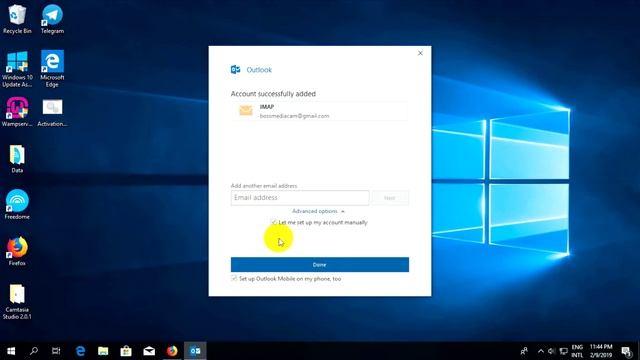Image resolution: width=640 pixels, height=360 pixels.
Task: Click the blue Done button
Action: [320, 264]
